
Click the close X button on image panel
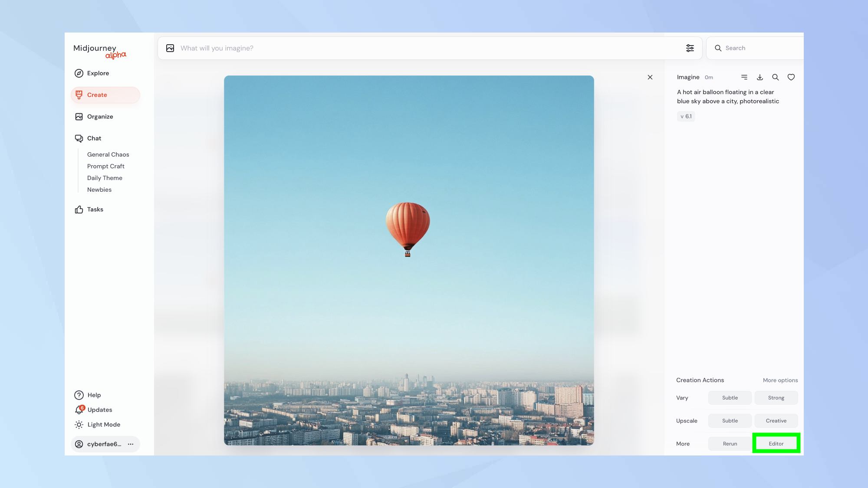650,77
